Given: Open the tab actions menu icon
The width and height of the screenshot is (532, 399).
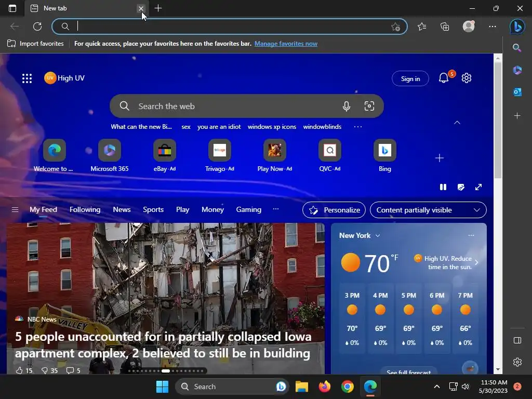Looking at the screenshot, I should point(12,8).
